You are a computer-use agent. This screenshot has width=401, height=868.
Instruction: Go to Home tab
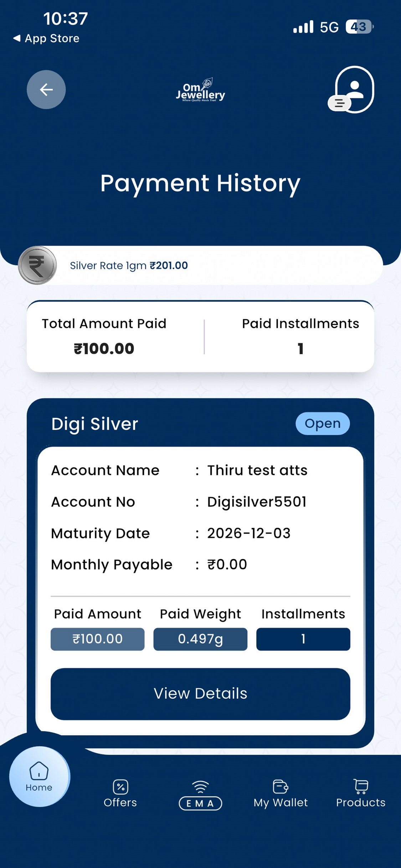[39, 777]
